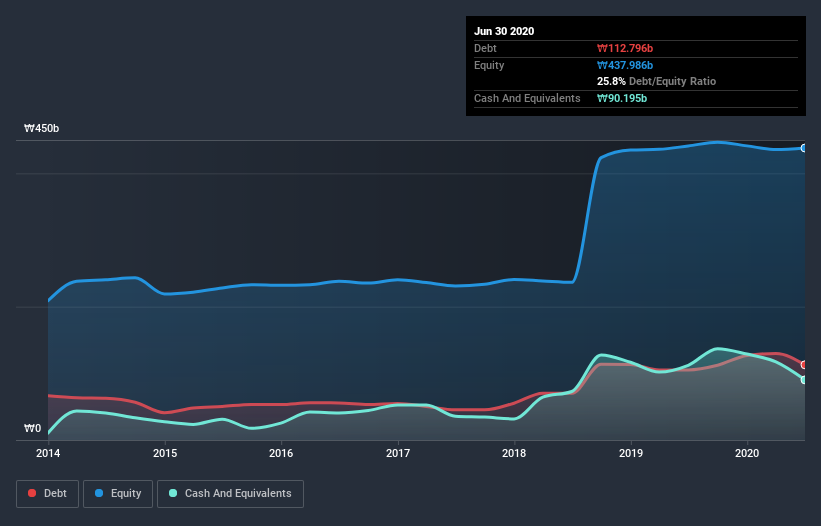Click the ₩90.195b cash value
Screen dimensions: 821x526
(x=622, y=98)
